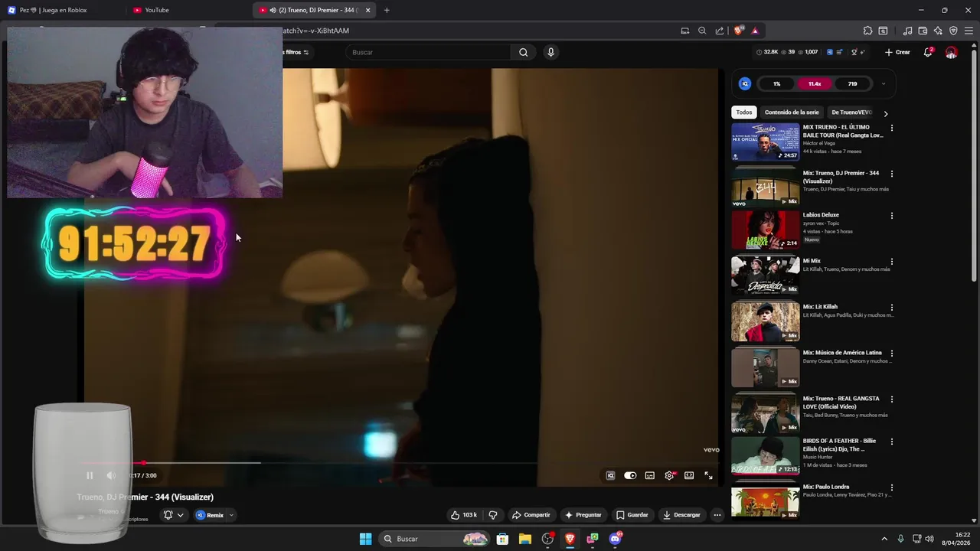Click the zoom magnifier in address bar
This screenshot has height=551, width=980.
coord(702,31)
